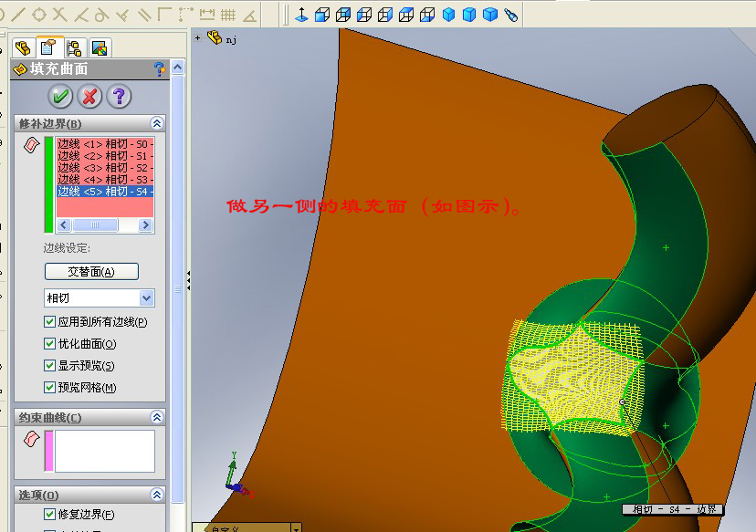Click the patch boundary selection icon
The width and height of the screenshot is (756, 532).
click(31, 145)
